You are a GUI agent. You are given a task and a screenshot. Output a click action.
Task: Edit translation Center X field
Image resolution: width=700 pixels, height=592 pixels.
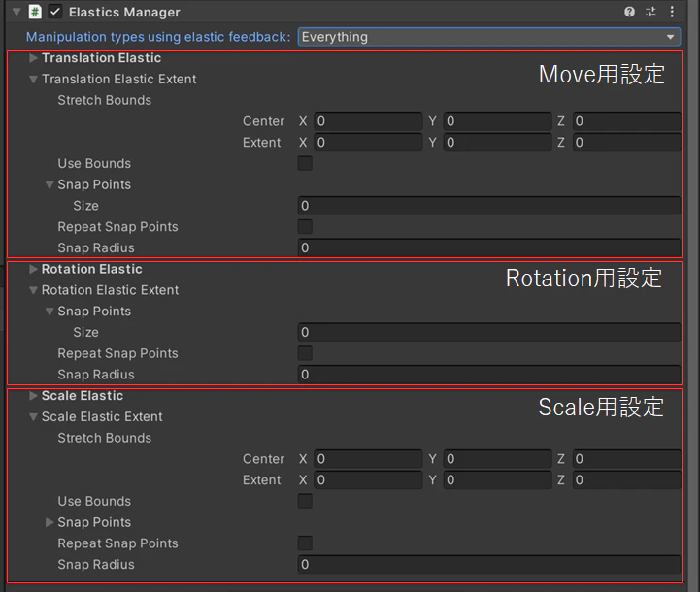(368, 121)
